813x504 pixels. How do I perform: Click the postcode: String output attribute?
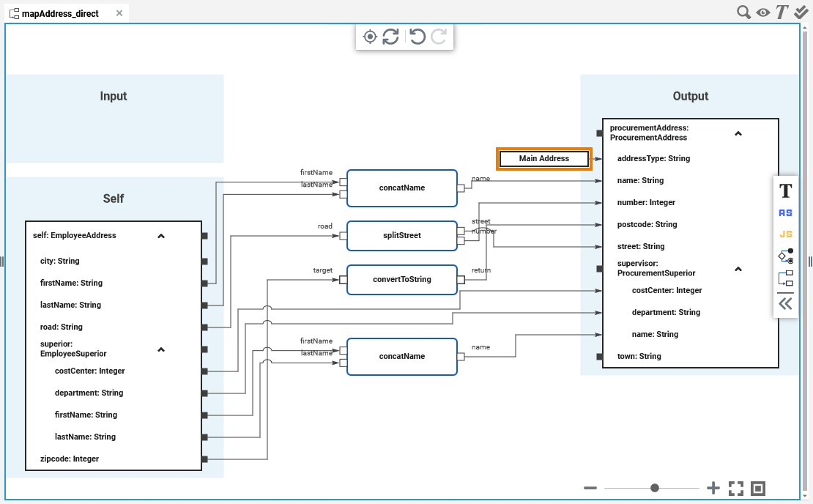point(647,224)
